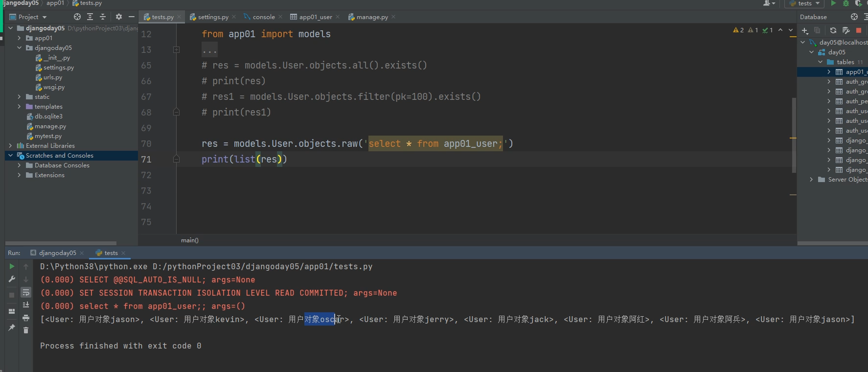
Task: Select app01_ table in Database tree
Action: click(833, 72)
